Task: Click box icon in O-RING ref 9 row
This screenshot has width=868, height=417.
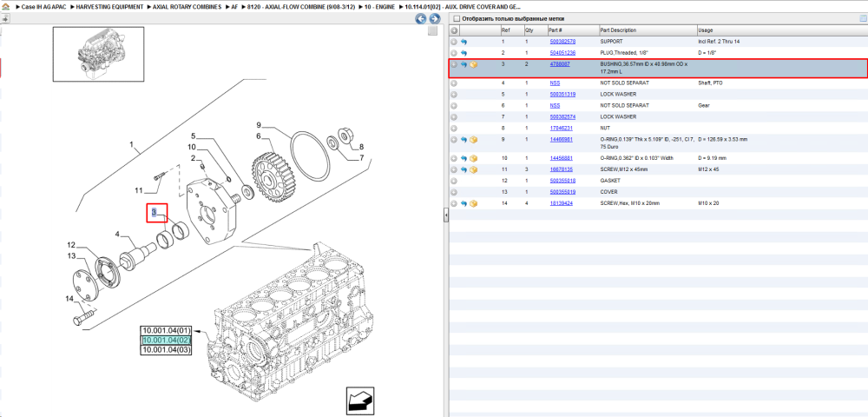Action: [x=473, y=140]
